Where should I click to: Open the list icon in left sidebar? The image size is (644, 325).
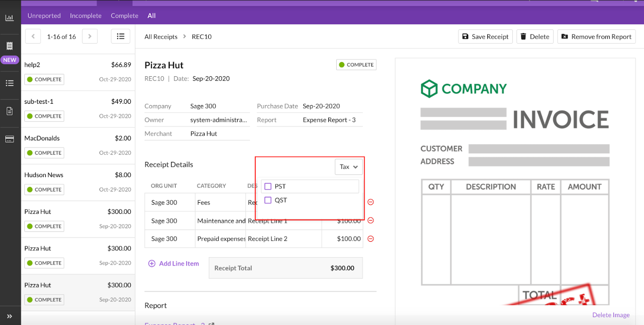click(x=9, y=83)
